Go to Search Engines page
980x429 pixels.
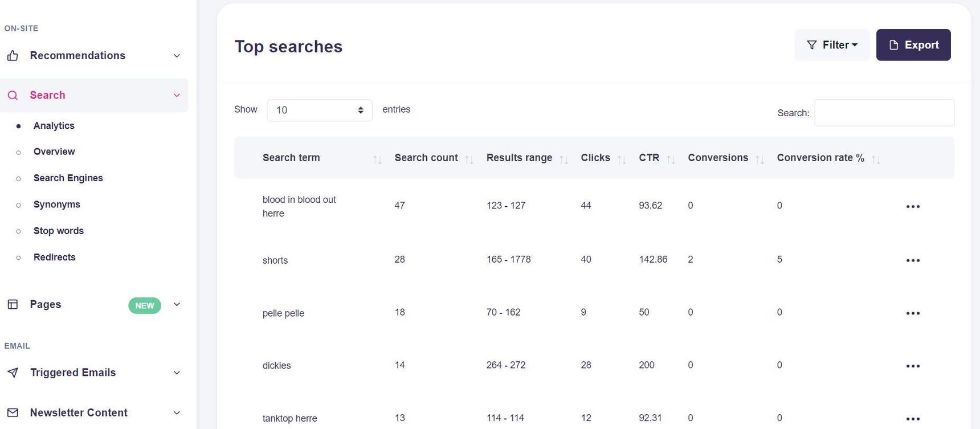[68, 178]
